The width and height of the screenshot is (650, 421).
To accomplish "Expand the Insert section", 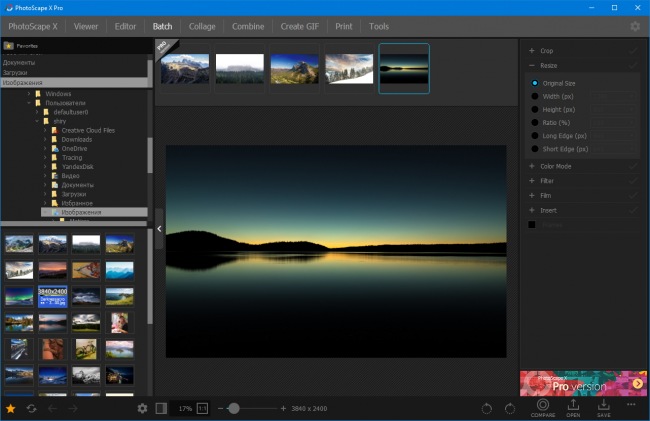I will (532, 210).
